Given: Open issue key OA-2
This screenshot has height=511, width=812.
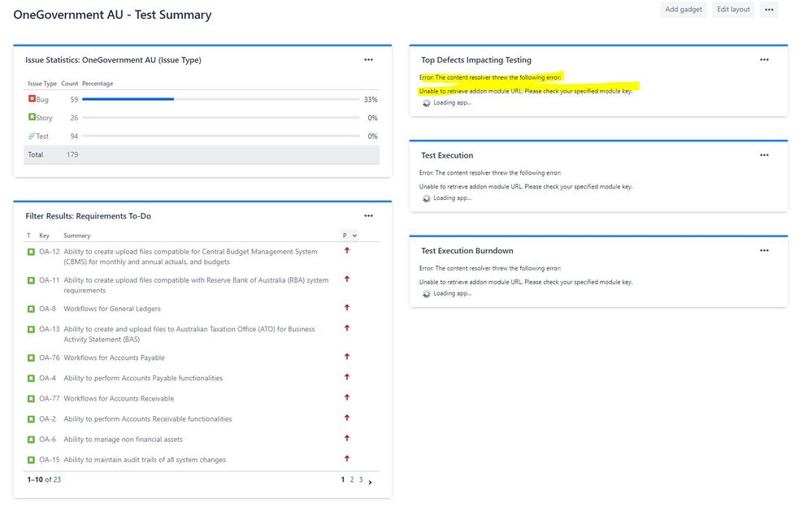Looking at the screenshot, I should click(x=47, y=419).
